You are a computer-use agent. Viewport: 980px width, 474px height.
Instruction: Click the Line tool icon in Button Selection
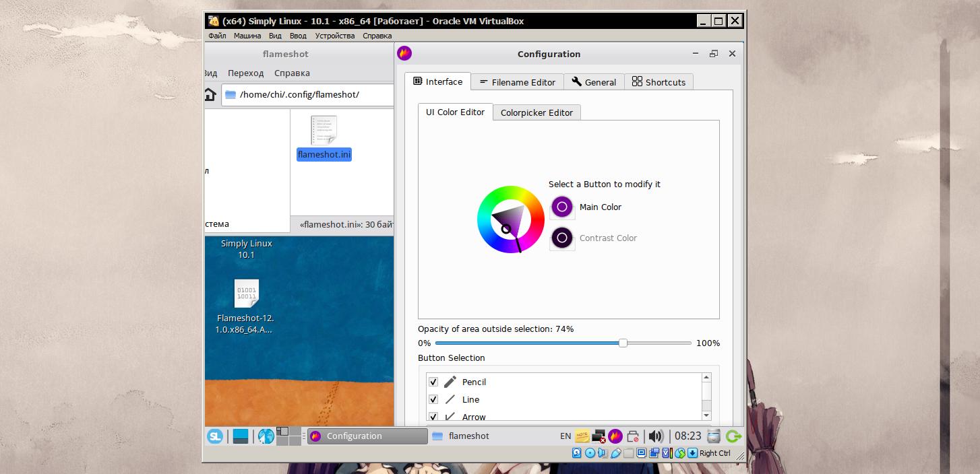(x=450, y=399)
